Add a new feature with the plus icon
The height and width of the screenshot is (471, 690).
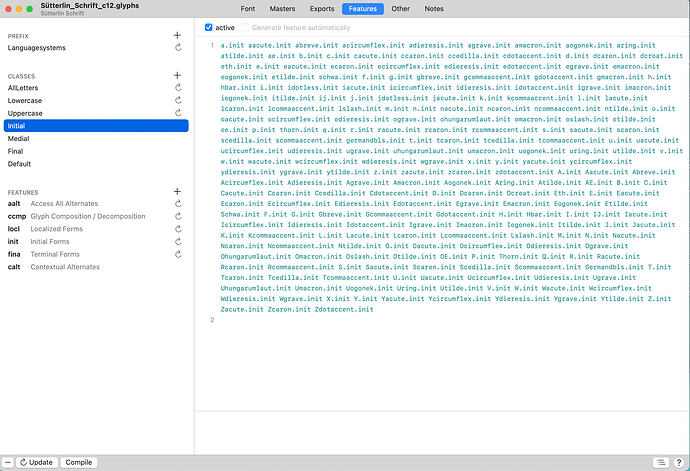[177, 191]
